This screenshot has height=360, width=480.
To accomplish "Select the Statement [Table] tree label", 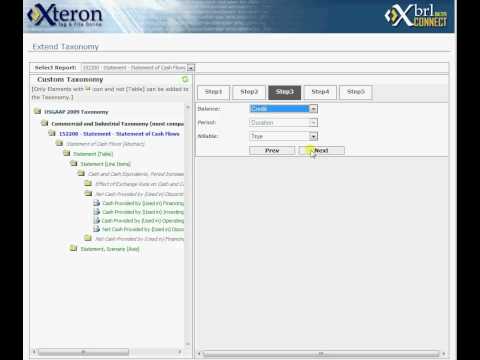I will pyautogui.click(x=93, y=154).
